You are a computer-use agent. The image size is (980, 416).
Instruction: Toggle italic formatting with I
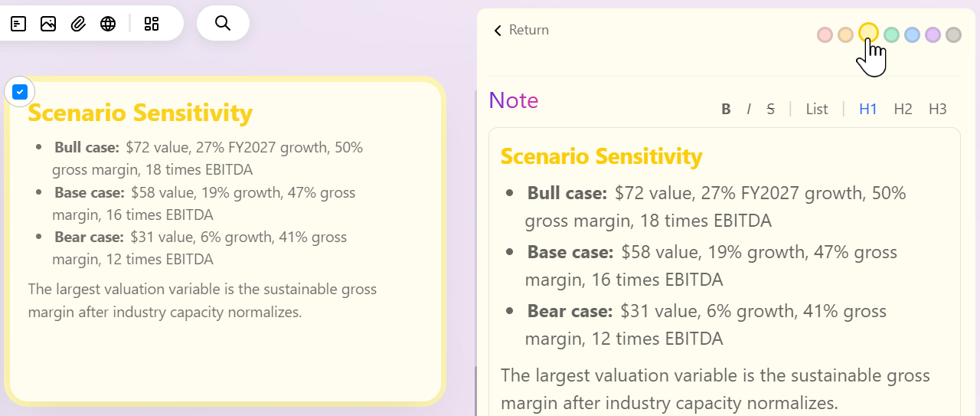[749, 110]
